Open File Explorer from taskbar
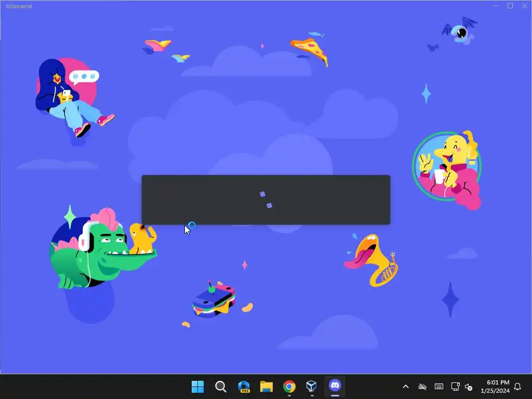 tap(267, 387)
